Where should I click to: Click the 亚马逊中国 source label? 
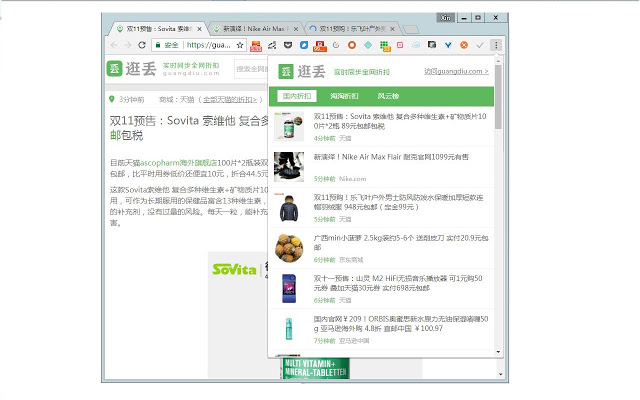[354, 341]
